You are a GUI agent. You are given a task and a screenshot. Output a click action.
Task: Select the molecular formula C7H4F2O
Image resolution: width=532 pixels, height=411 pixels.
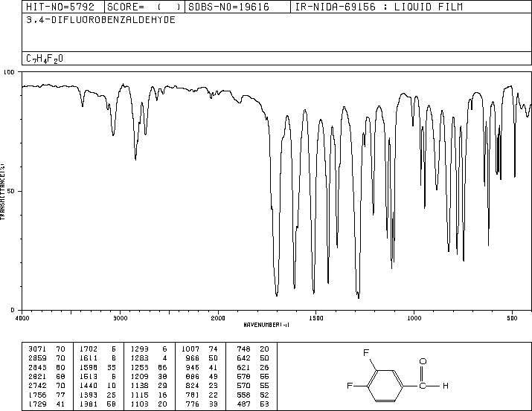point(45,59)
